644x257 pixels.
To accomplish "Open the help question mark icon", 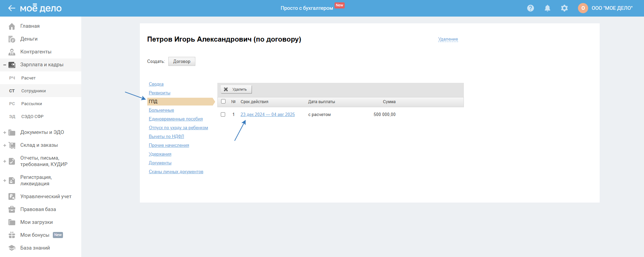I will (531, 8).
